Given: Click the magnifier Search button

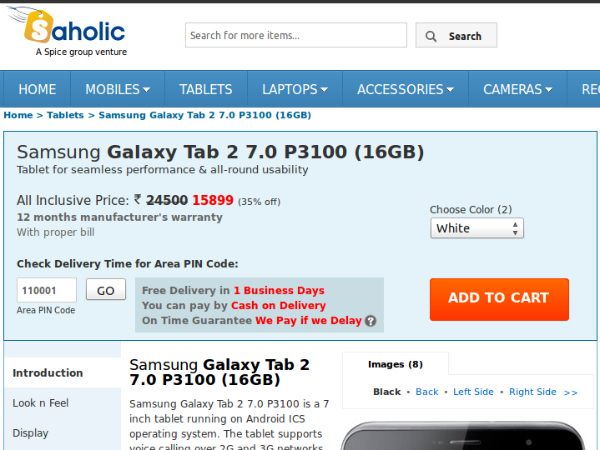Looking at the screenshot, I should pyautogui.click(x=456, y=36).
